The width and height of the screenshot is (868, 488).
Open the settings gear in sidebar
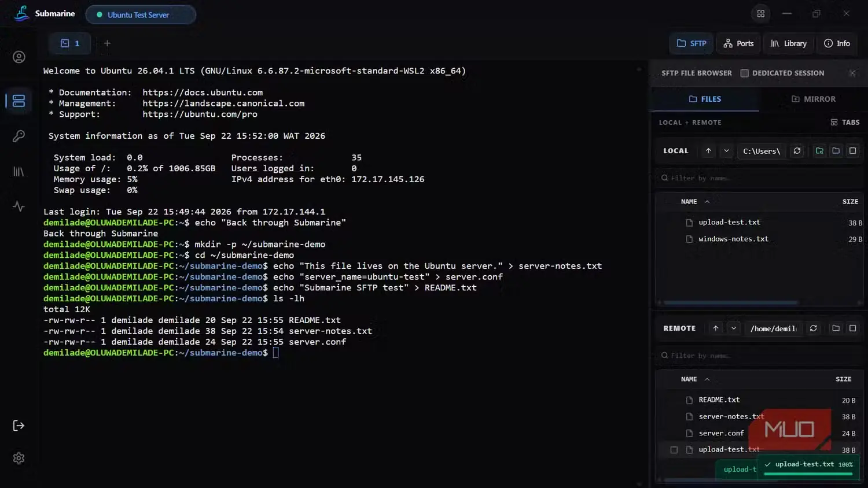pos(19,458)
